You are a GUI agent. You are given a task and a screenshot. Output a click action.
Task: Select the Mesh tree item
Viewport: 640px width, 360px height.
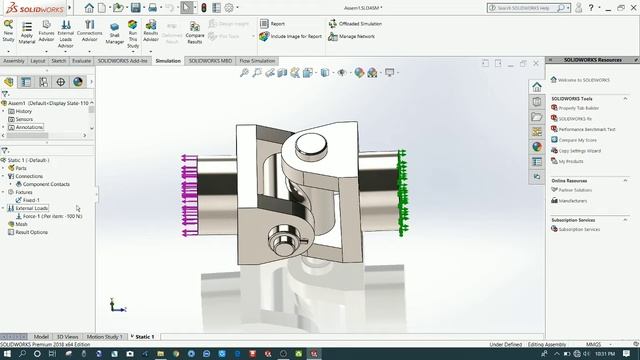pos(21,224)
